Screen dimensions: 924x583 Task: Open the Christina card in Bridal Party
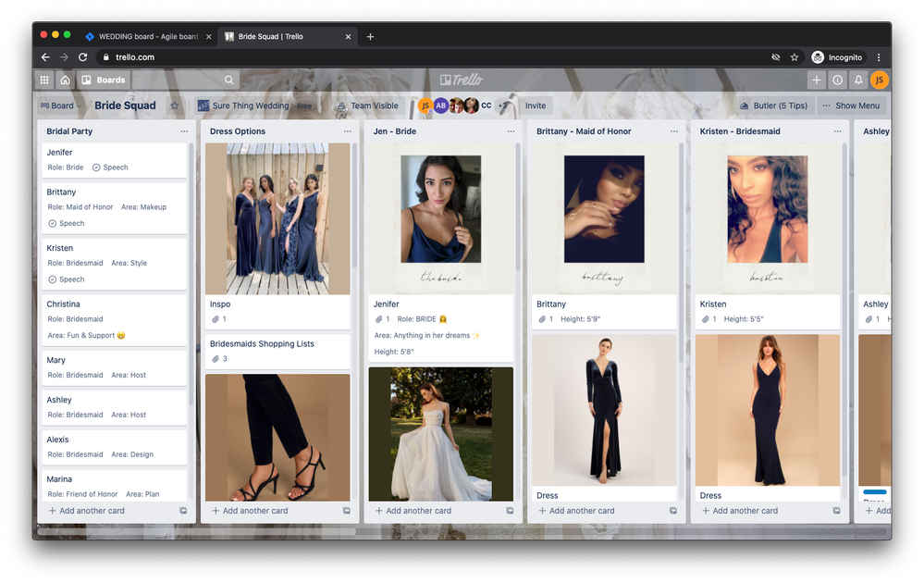[115, 319]
